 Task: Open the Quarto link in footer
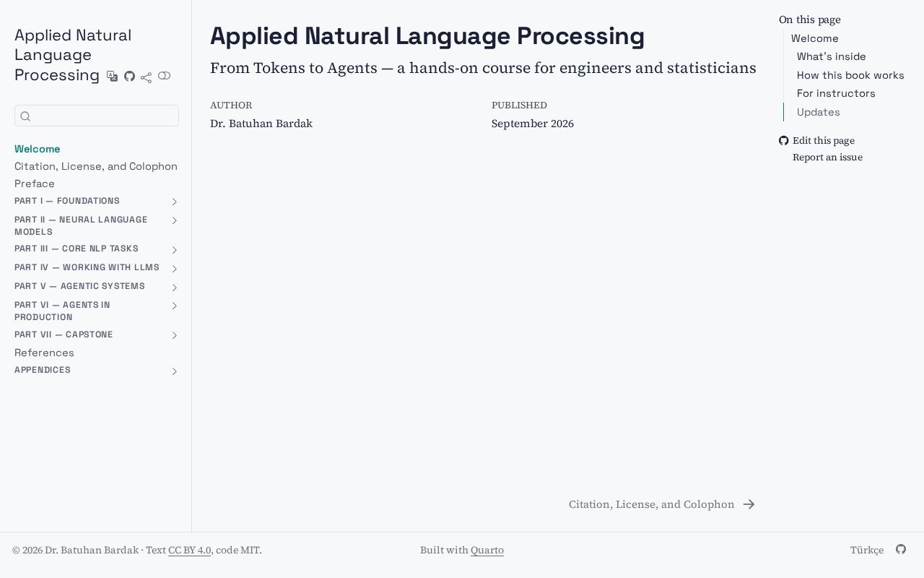[x=487, y=550]
